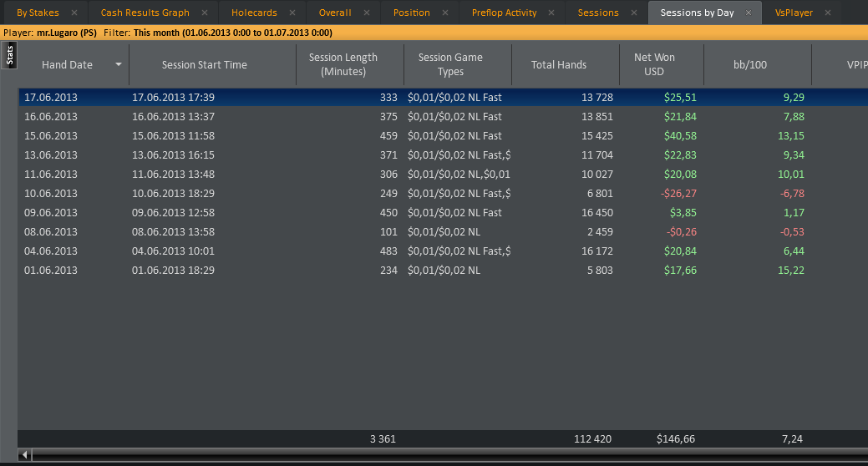
Task: Select the 10.06.2013 session row
Action: (334, 194)
